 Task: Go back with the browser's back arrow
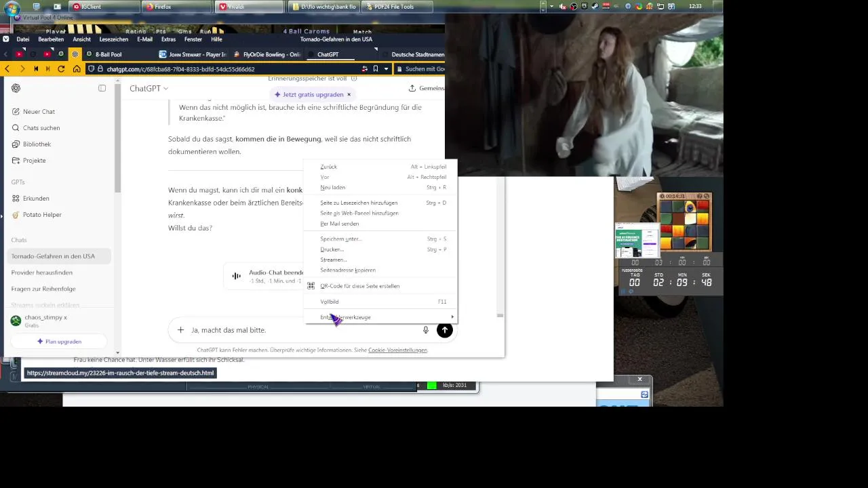click(x=7, y=69)
